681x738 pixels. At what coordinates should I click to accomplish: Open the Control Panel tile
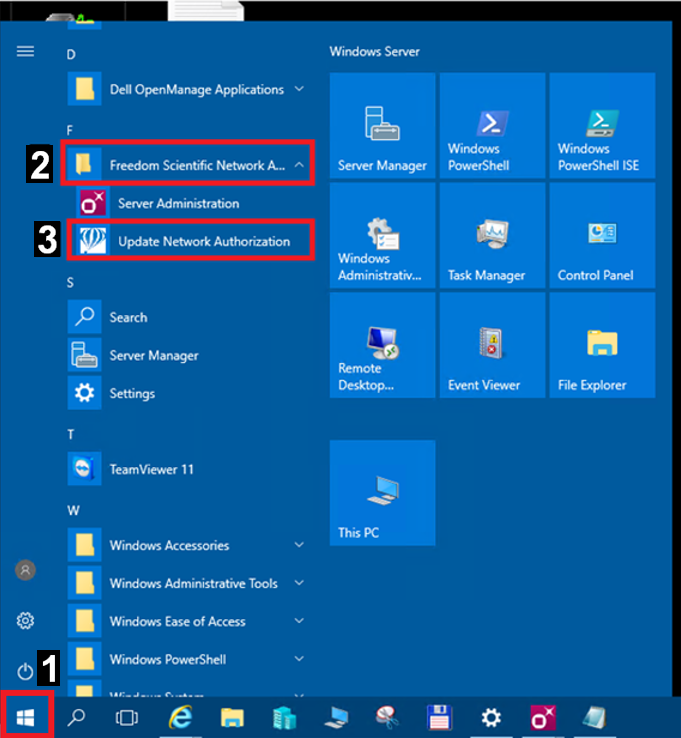[602, 235]
